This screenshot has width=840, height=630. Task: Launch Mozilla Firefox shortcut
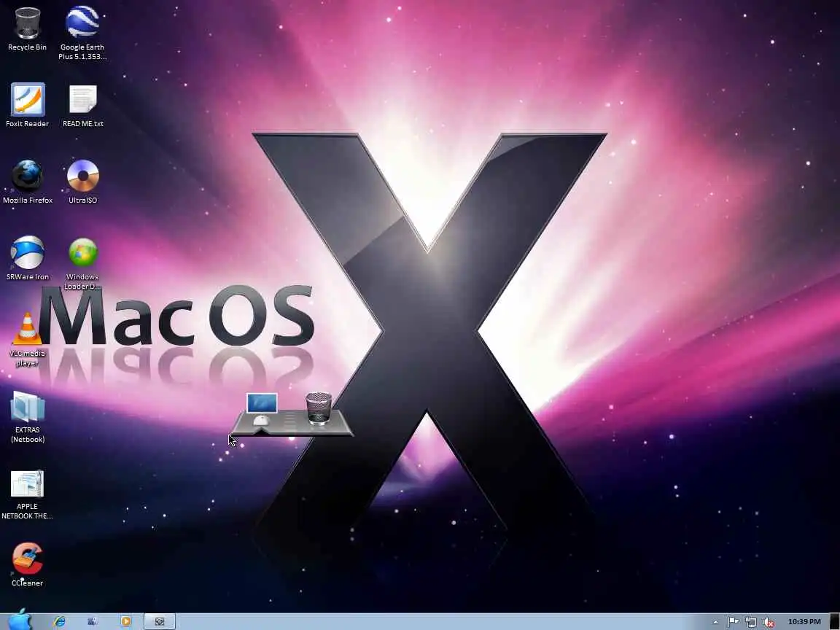(x=27, y=182)
